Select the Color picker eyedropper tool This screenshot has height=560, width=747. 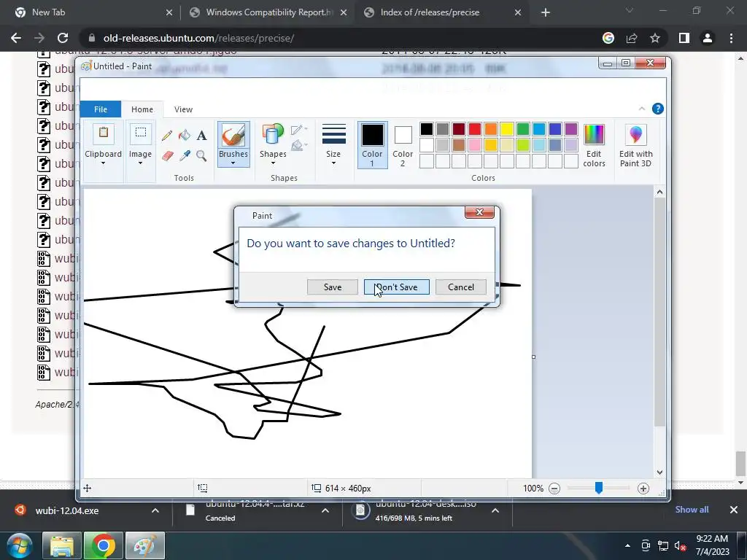coord(185,156)
